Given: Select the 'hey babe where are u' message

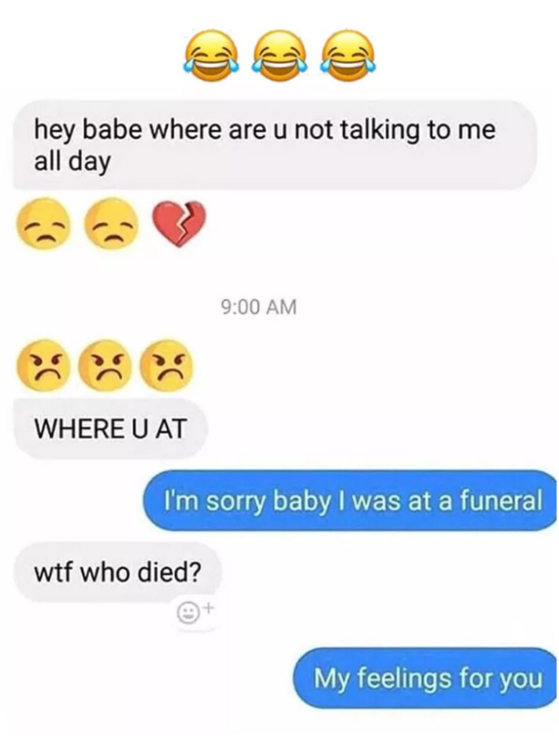Looking at the screenshot, I should coord(275,145).
